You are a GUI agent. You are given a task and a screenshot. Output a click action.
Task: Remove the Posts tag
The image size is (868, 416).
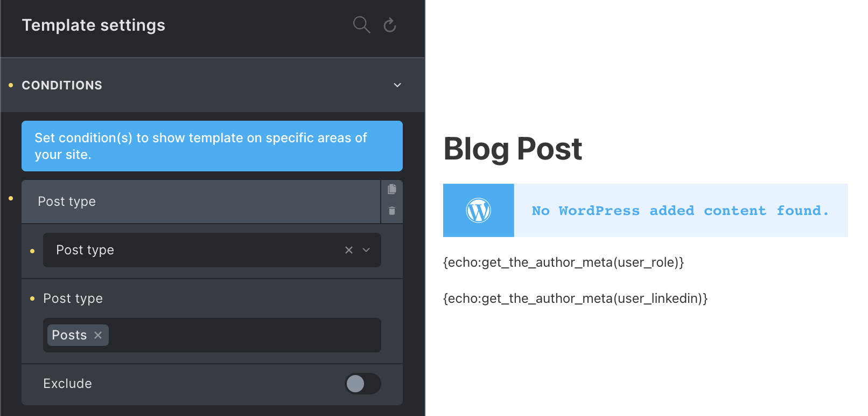pos(98,335)
